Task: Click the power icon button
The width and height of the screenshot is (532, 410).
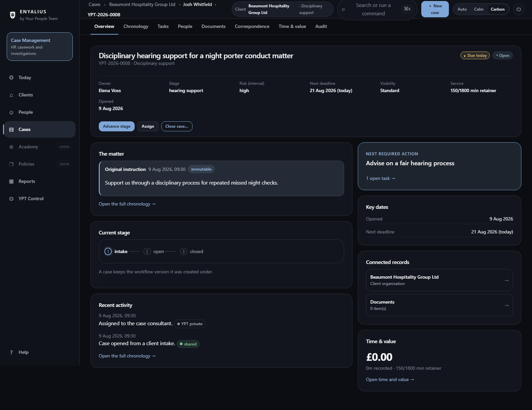Action: pyautogui.click(x=519, y=9)
